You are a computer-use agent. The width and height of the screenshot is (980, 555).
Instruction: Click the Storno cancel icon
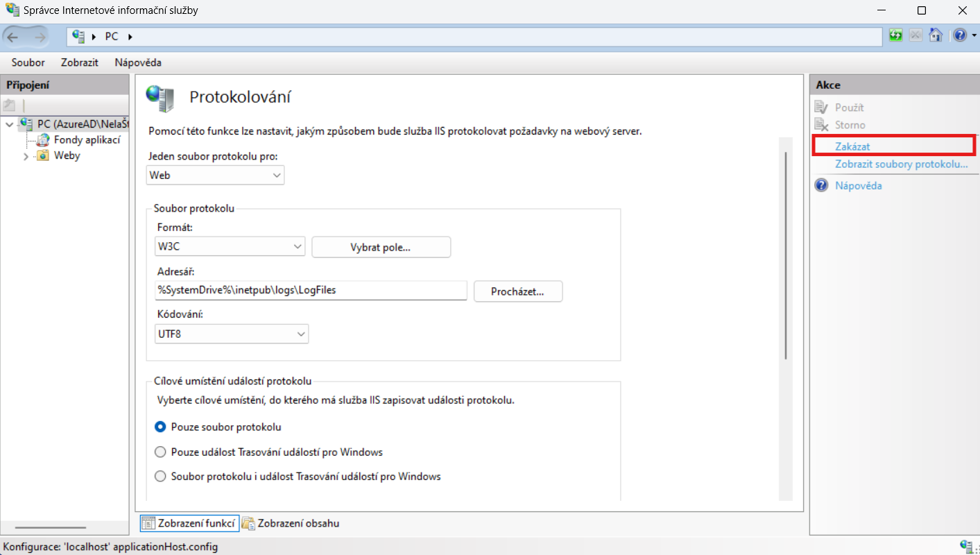[821, 125]
